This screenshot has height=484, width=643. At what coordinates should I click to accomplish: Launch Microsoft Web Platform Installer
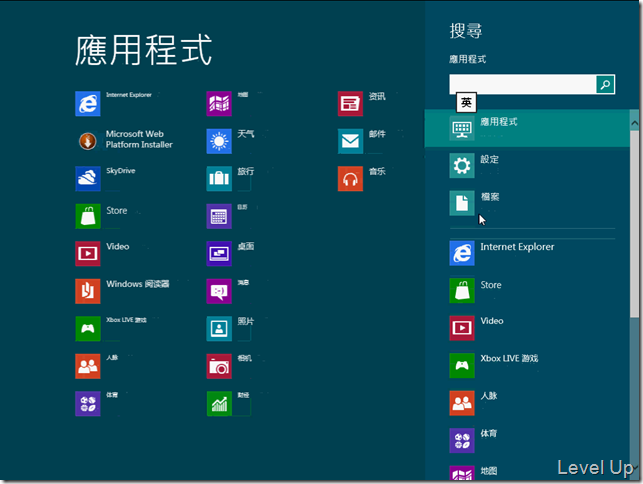[88, 142]
